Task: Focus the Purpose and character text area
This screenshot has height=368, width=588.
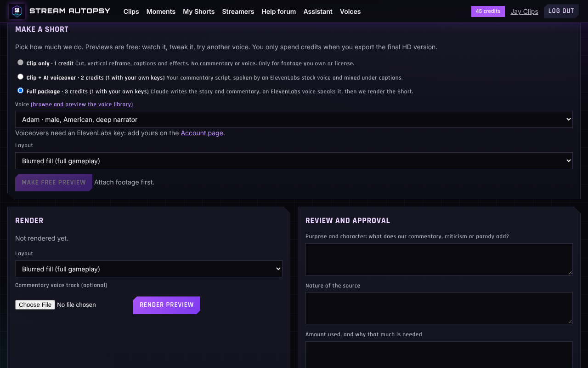Action: pos(439,259)
